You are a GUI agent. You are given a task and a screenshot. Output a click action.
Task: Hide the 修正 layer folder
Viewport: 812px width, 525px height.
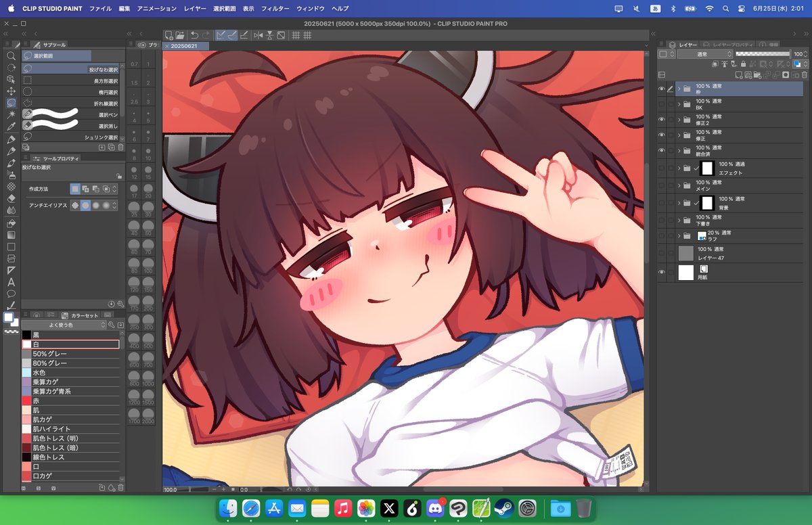pyautogui.click(x=662, y=135)
